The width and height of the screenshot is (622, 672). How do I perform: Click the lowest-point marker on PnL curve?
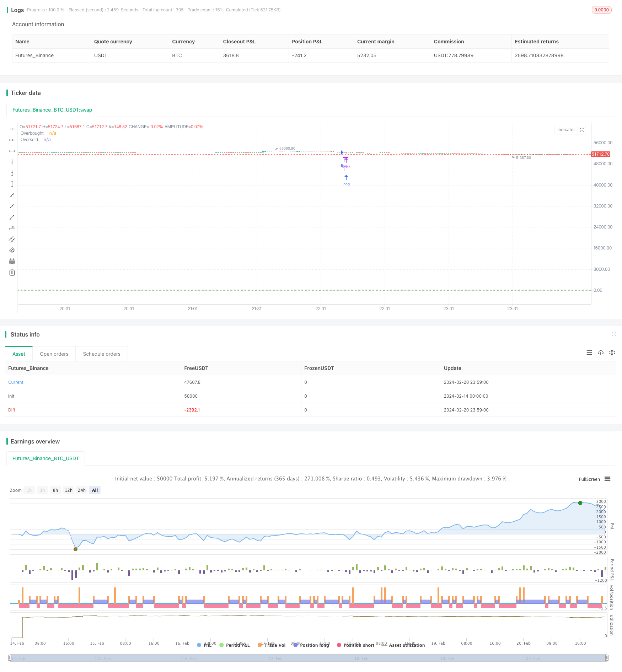(x=75, y=549)
